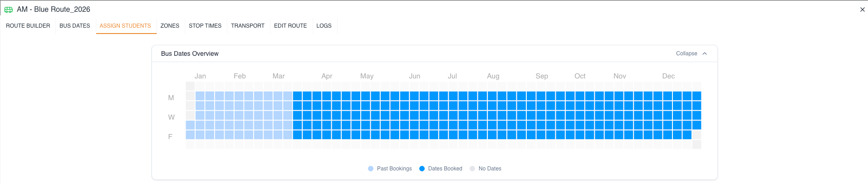Viewport: 868px width, 184px height.
Task: Click the Jun month label on calendar
Action: point(414,76)
